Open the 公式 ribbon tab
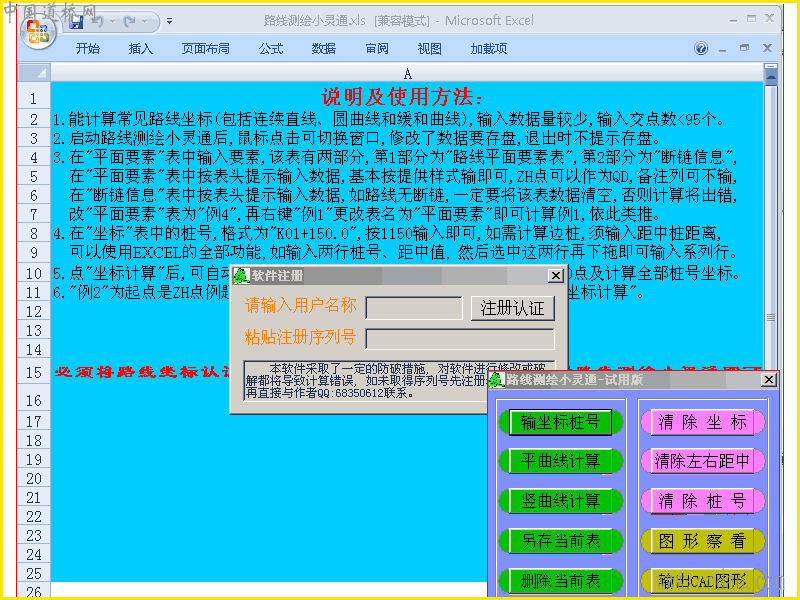The image size is (800, 600). (270, 48)
